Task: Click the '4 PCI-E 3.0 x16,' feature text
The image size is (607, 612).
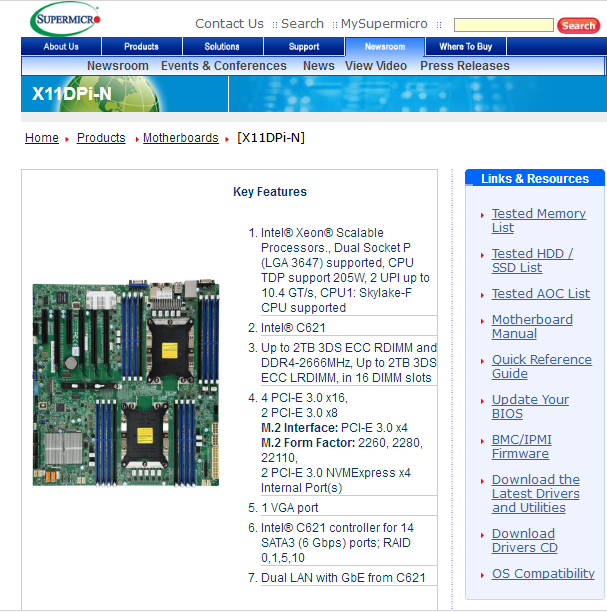Action: pos(304,398)
